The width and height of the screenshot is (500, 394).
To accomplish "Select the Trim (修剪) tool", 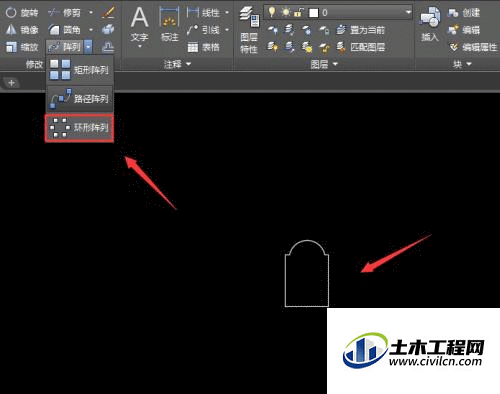I will pyautogui.click(x=65, y=13).
